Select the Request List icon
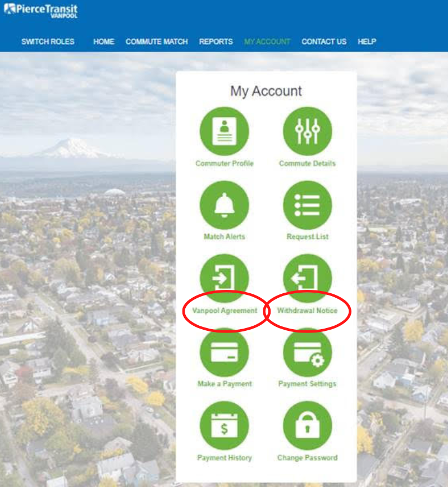This screenshot has height=487, width=448. [307, 205]
